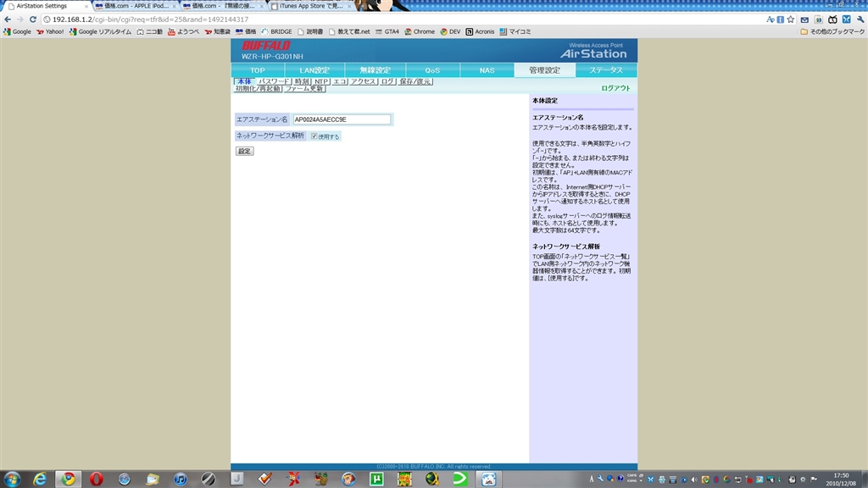Open Safari from the taskbar

point(124,479)
